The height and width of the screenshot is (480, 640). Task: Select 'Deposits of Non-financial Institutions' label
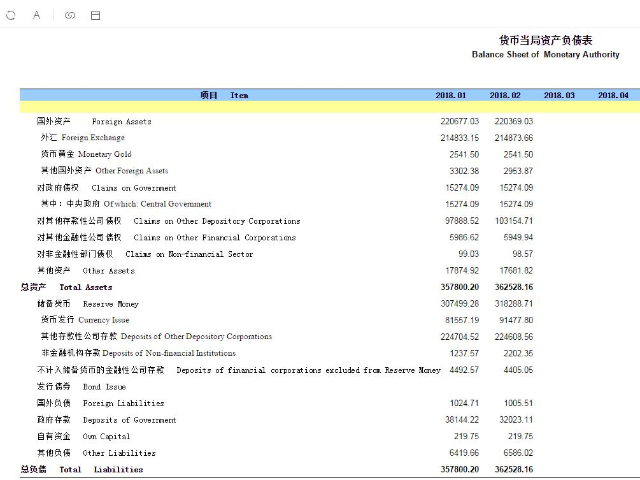(x=169, y=353)
